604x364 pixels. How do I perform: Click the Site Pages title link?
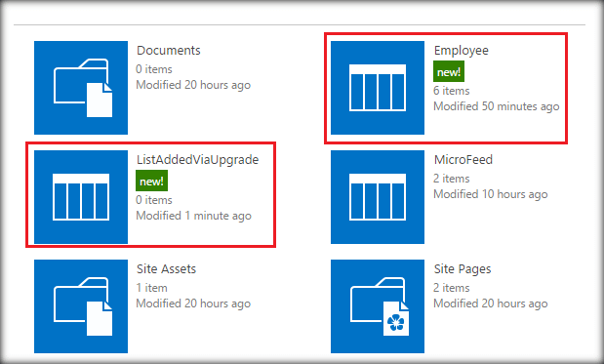[463, 269]
